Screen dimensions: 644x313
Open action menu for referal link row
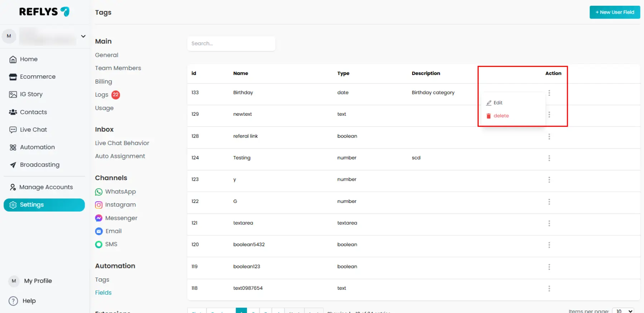[549, 136]
